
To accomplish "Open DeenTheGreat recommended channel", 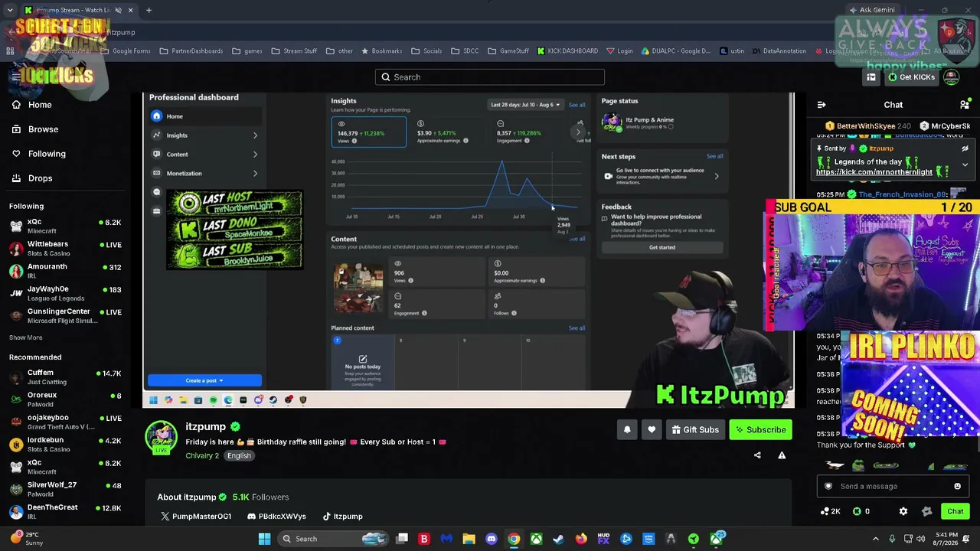I will [64, 511].
